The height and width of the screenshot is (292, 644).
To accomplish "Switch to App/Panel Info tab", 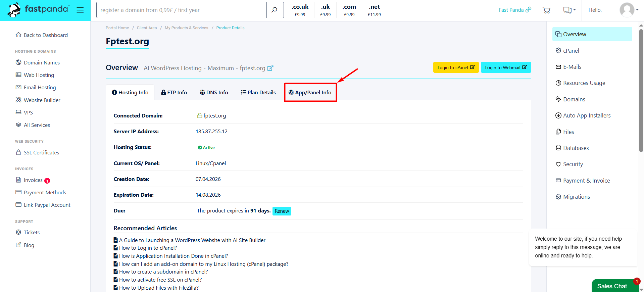I will [310, 92].
